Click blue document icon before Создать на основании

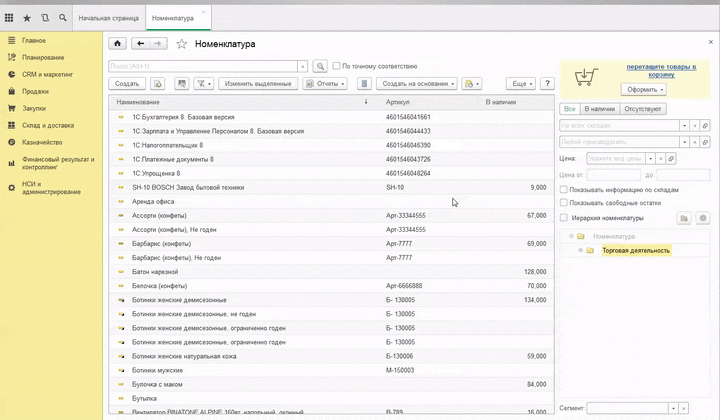(364, 84)
